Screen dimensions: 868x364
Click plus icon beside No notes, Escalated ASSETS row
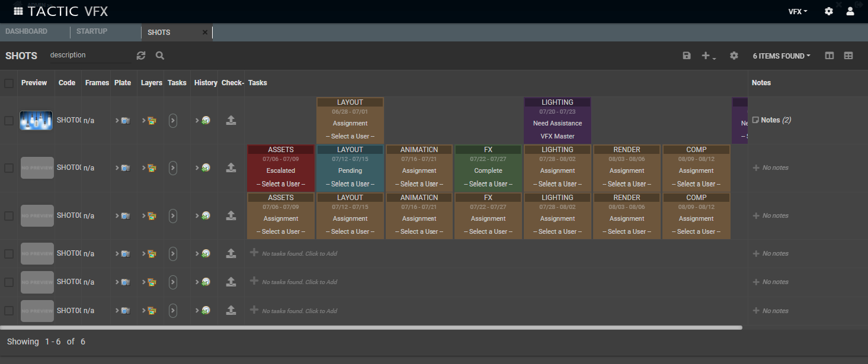pos(755,167)
